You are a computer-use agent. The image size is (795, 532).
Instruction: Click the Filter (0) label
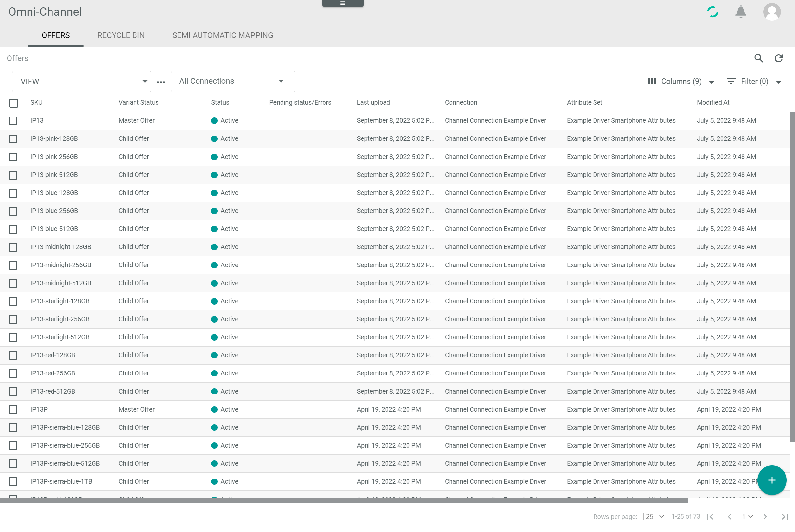pos(754,81)
